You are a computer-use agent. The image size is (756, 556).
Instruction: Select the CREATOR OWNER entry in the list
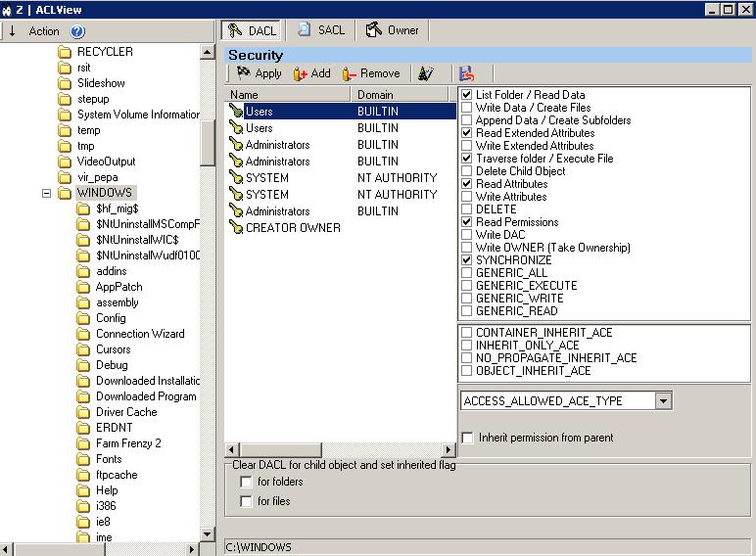click(292, 228)
